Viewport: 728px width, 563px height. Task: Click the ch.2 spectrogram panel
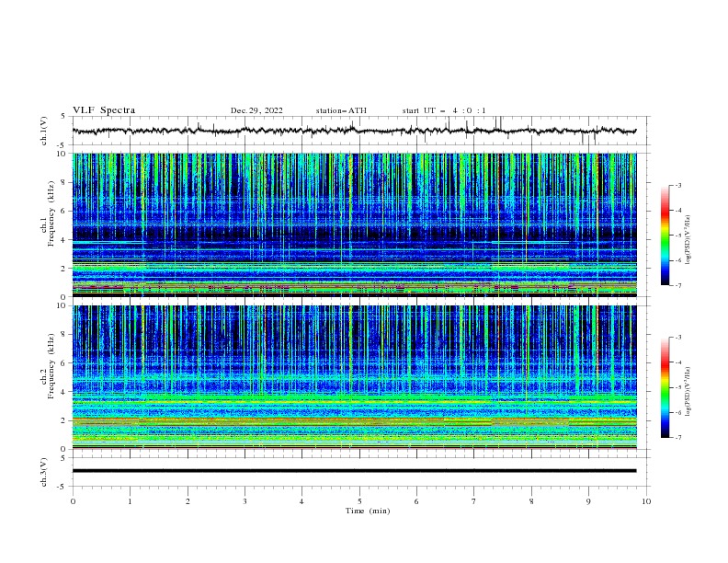point(355,377)
